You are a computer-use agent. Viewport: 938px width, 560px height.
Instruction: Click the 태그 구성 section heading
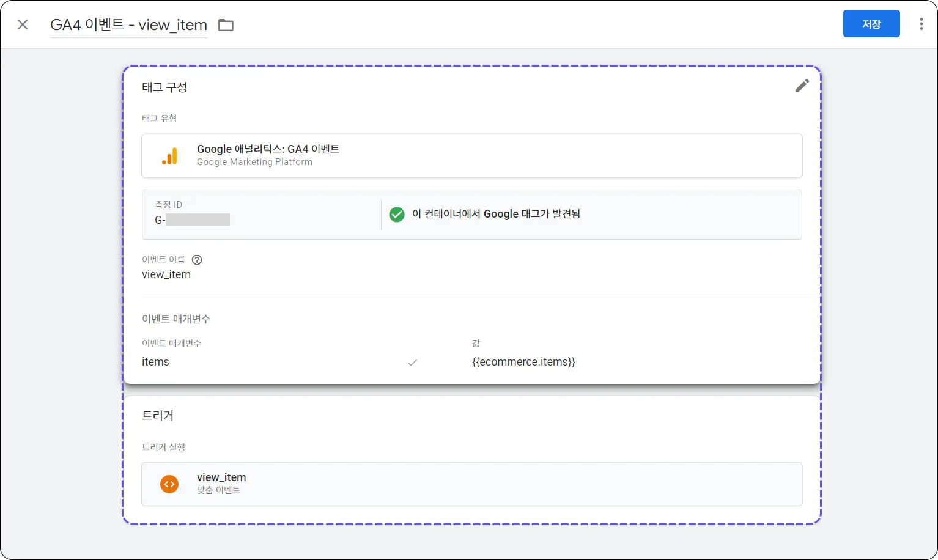pyautogui.click(x=164, y=87)
